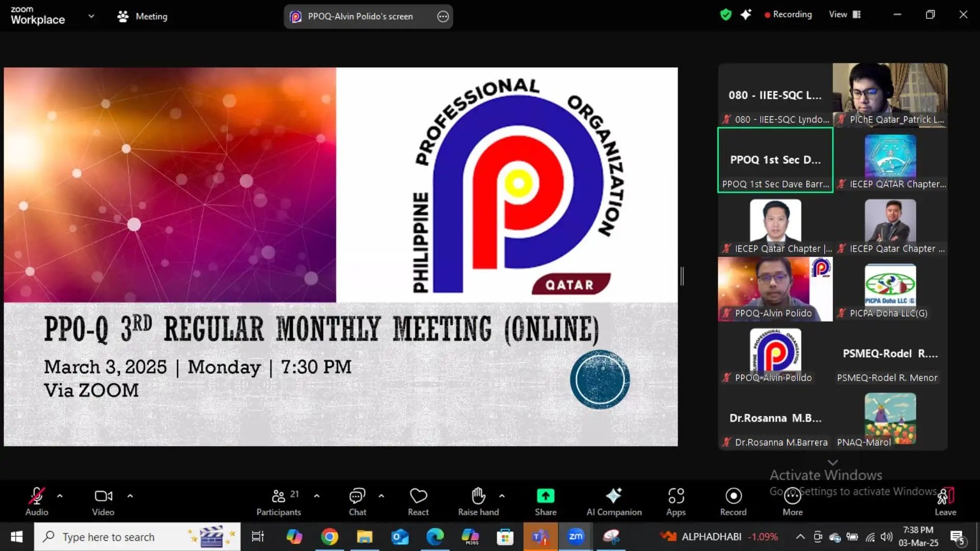The height and width of the screenshot is (551, 980).
Task: Click the Type here to search box
Action: (x=138, y=537)
